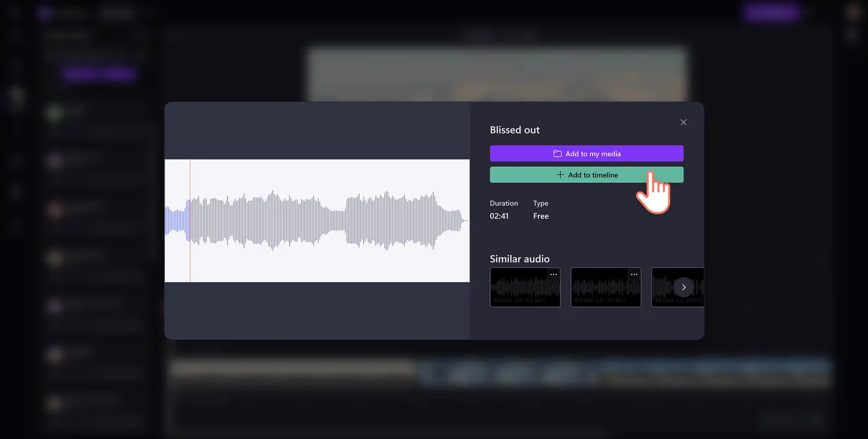Select the Blissed out (intro) thumbnail

677,287
